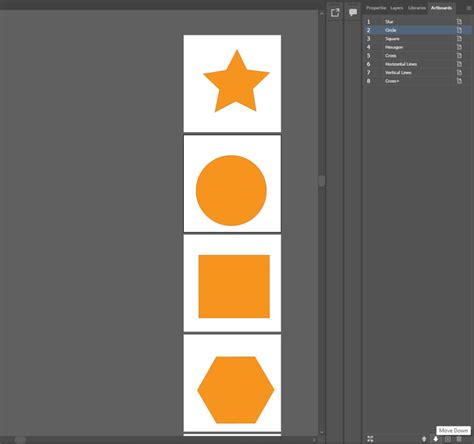The image size is (474, 444).
Task: Switch to the Libraries tab
Action: point(417,8)
